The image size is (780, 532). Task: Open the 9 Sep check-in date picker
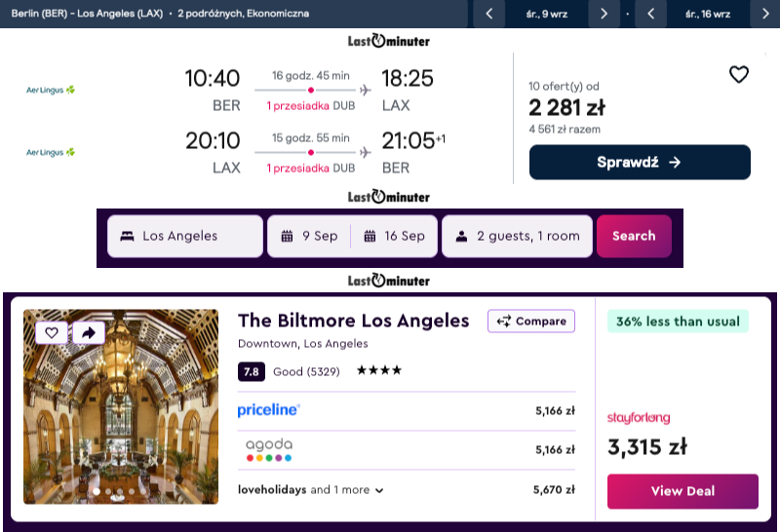309,236
